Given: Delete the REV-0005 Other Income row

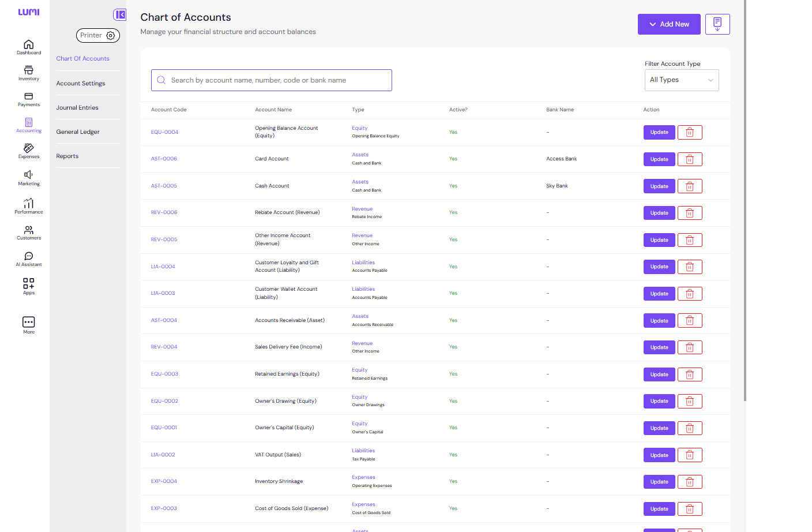Looking at the screenshot, I should [x=690, y=240].
